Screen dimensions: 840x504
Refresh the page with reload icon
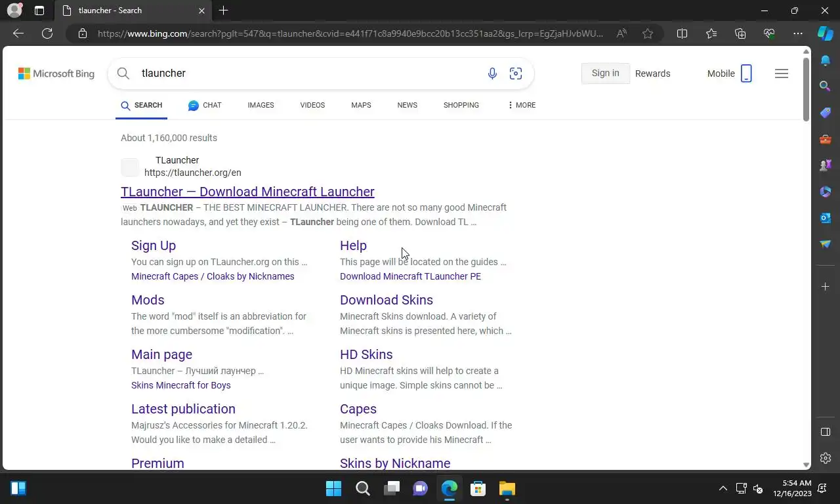(47, 33)
